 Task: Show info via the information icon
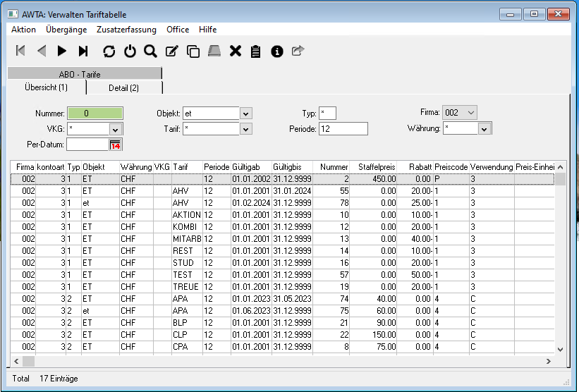277,51
